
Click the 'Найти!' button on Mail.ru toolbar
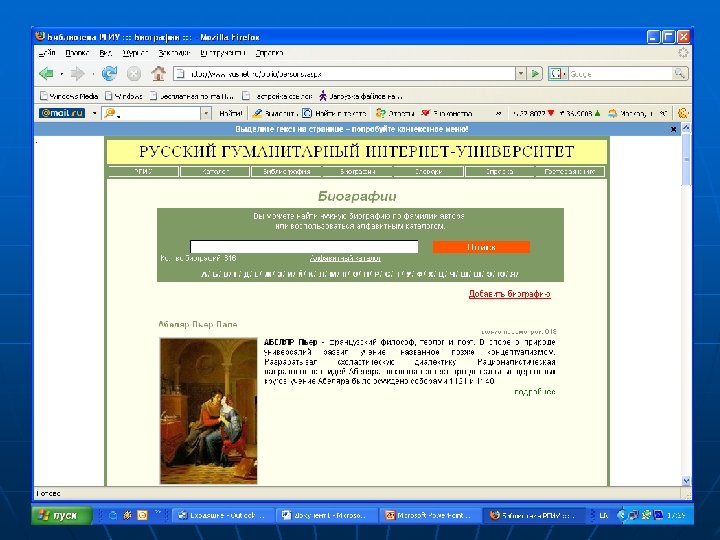(231, 113)
